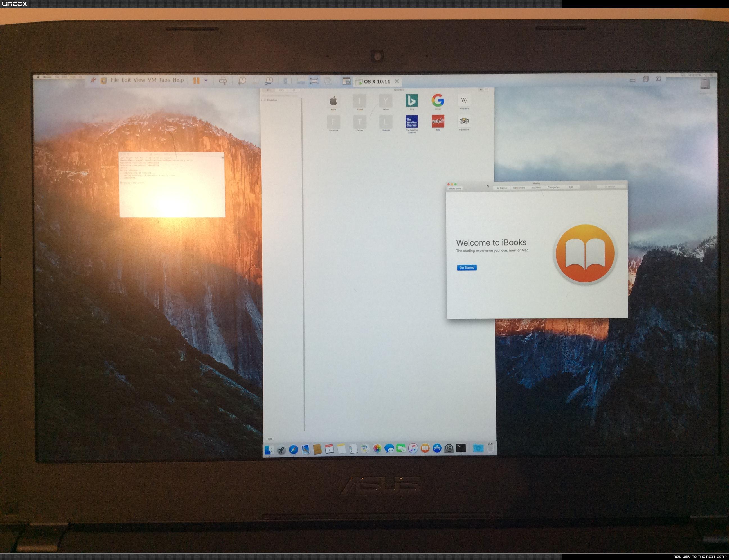729x560 pixels.
Task: Expand the power options dropdown arrow
Action: tap(206, 81)
